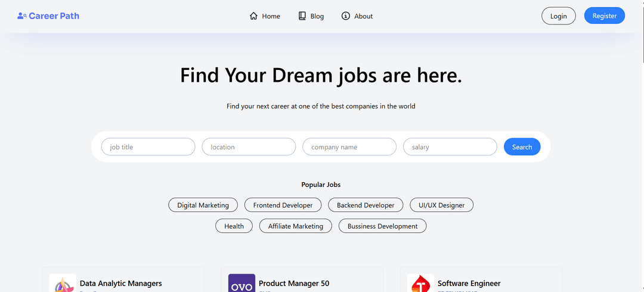Click the Career Path logo icon
This screenshot has width=644, height=292.
(22, 16)
